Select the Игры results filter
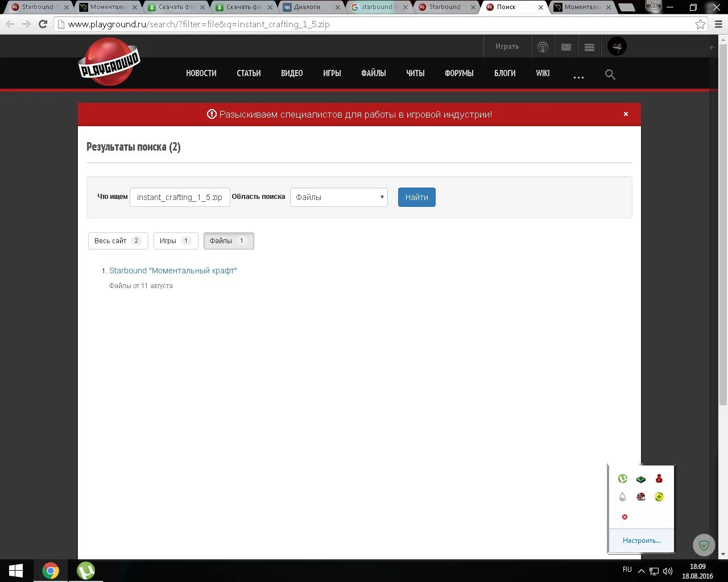 (x=176, y=241)
